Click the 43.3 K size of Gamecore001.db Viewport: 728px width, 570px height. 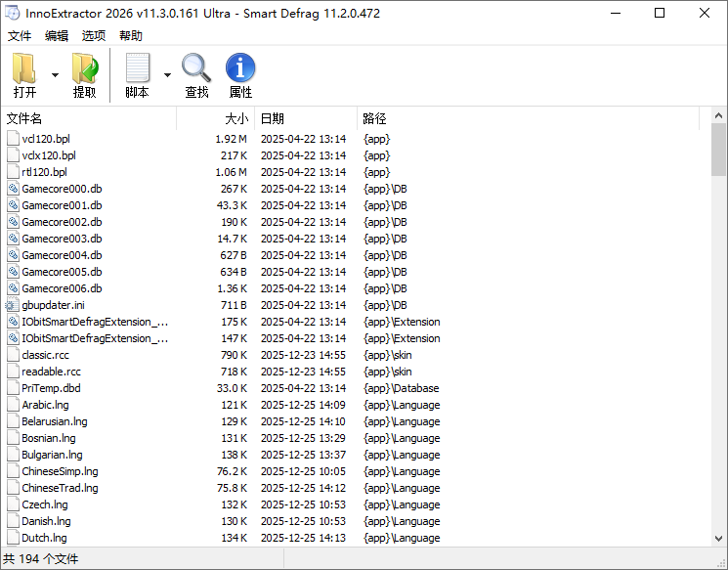coord(232,205)
